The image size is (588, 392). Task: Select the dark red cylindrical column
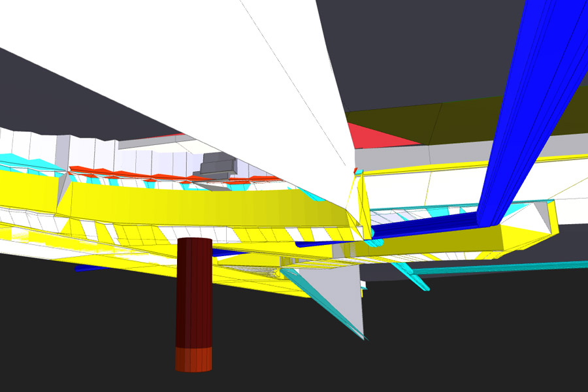click(x=194, y=294)
